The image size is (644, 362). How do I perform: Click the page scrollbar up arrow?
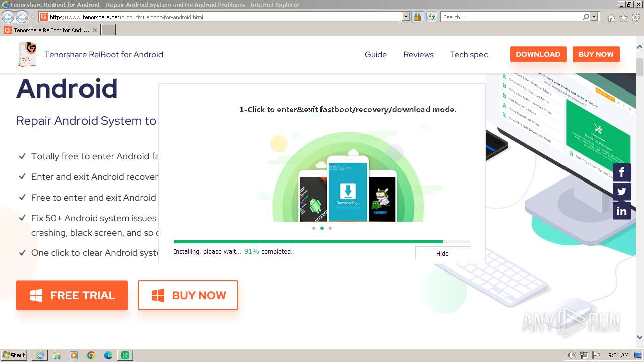click(640, 47)
